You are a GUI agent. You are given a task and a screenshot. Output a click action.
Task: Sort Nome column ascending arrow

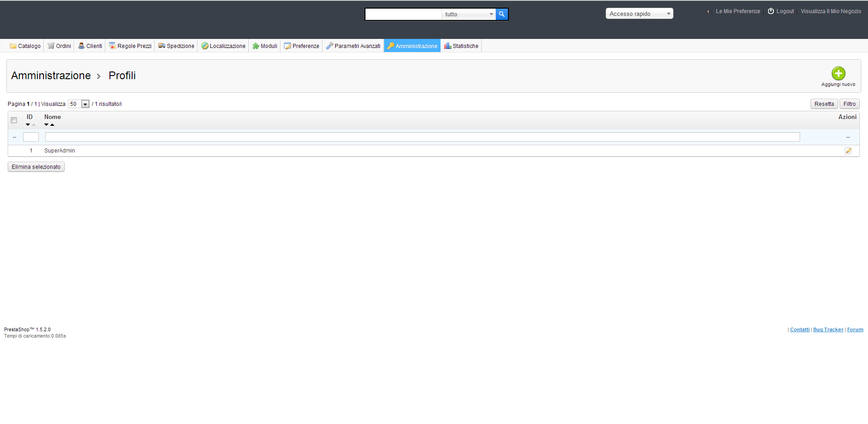click(52, 125)
